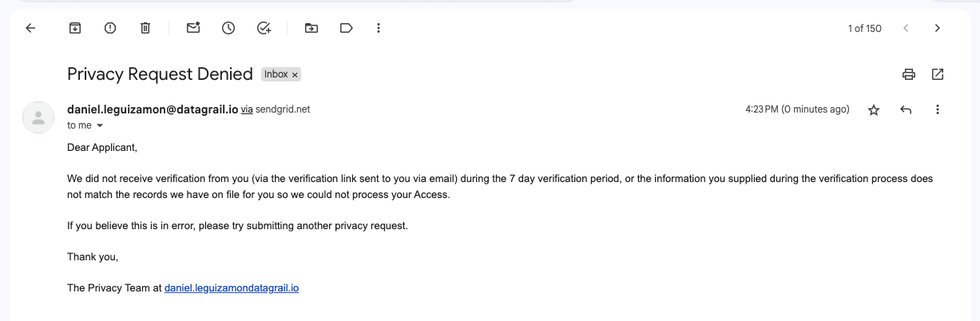Open the Labels menu icon

point(346,28)
